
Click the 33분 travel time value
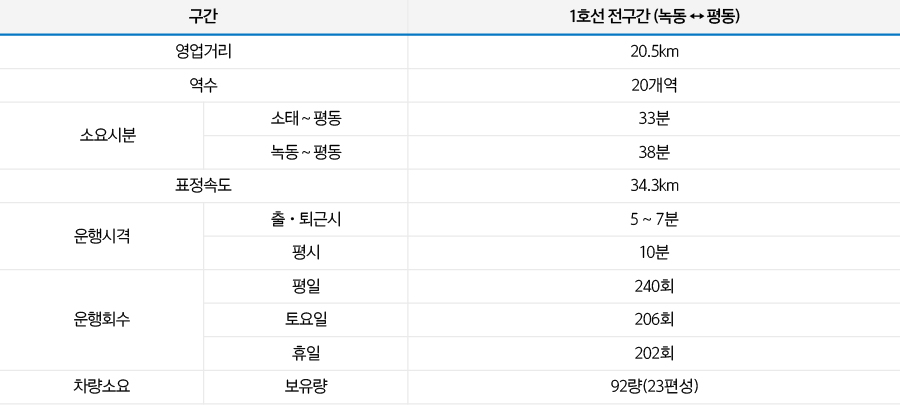(654, 119)
